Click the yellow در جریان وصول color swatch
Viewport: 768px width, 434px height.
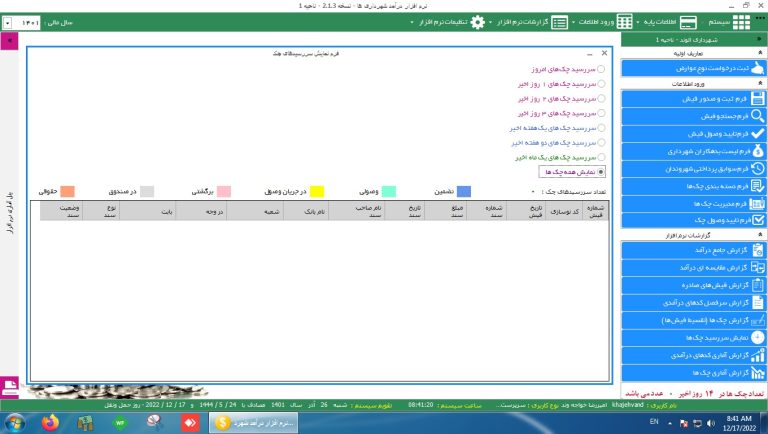click(316, 191)
